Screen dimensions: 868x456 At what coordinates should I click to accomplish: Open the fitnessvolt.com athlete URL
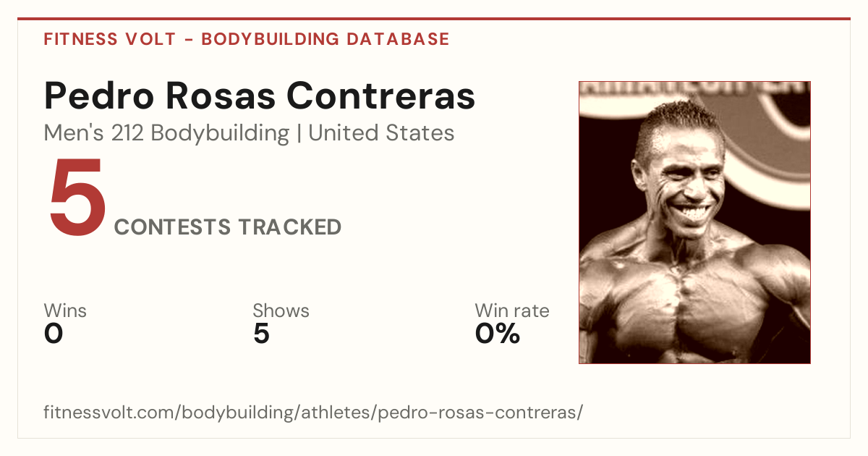point(313,413)
